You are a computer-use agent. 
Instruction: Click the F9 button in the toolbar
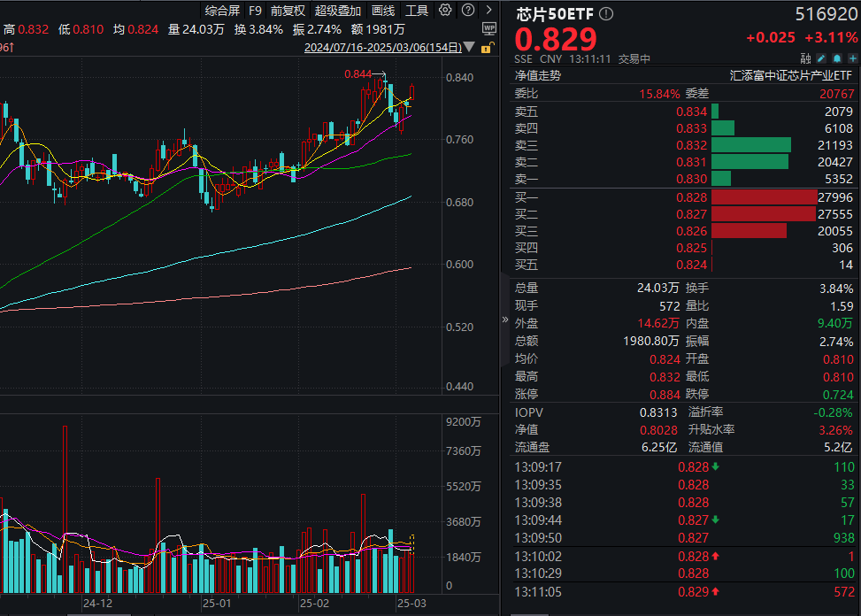click(x=255, y=11)
